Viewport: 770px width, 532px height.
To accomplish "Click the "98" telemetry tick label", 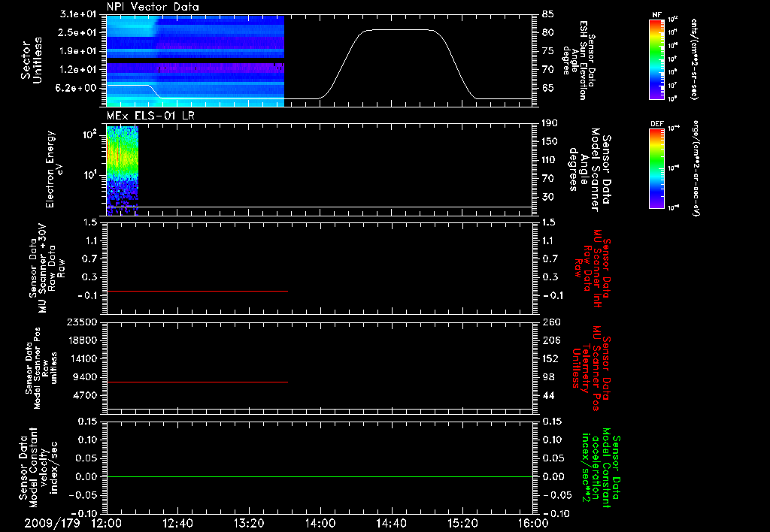I will [548, 377].
